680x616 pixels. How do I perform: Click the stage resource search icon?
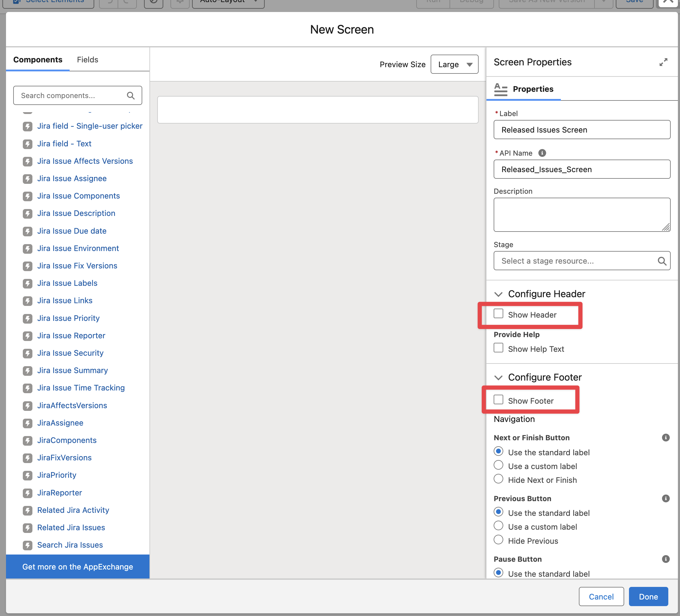coord(661,261)
